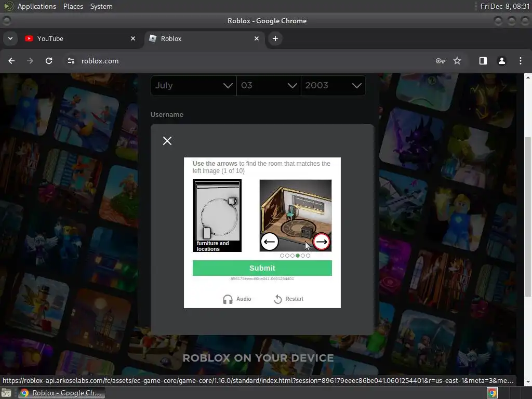Open the July month dropdown
Screen dimensions: 532x399
194,86
